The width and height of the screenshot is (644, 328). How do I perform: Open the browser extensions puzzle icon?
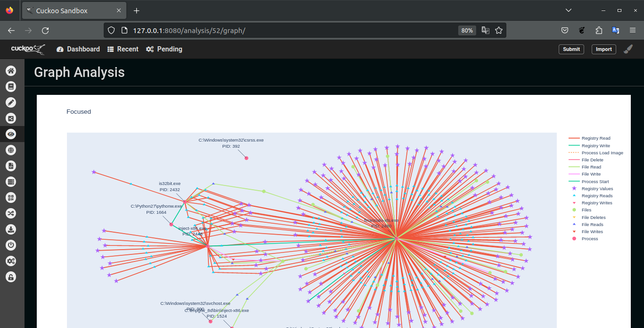pos(599,30)
